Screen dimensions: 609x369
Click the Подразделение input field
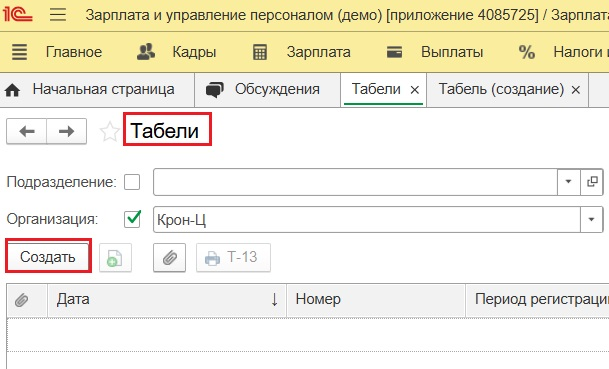click(x=355, y=182)
